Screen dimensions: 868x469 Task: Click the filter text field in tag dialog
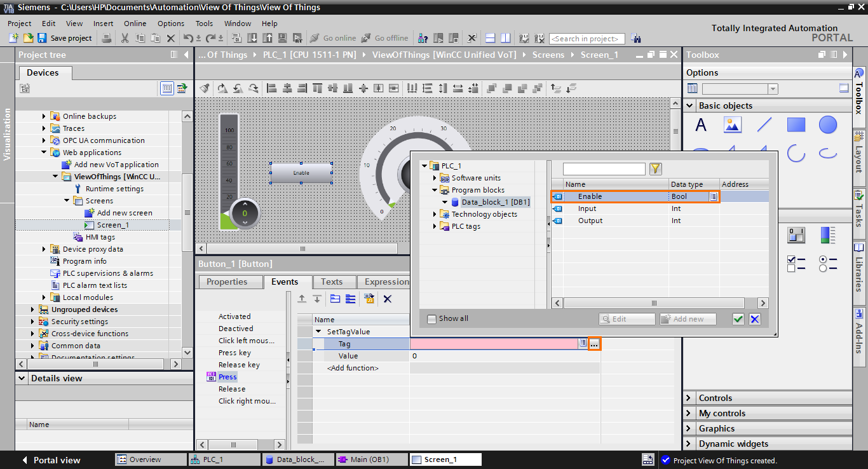[x=604, y=169]
